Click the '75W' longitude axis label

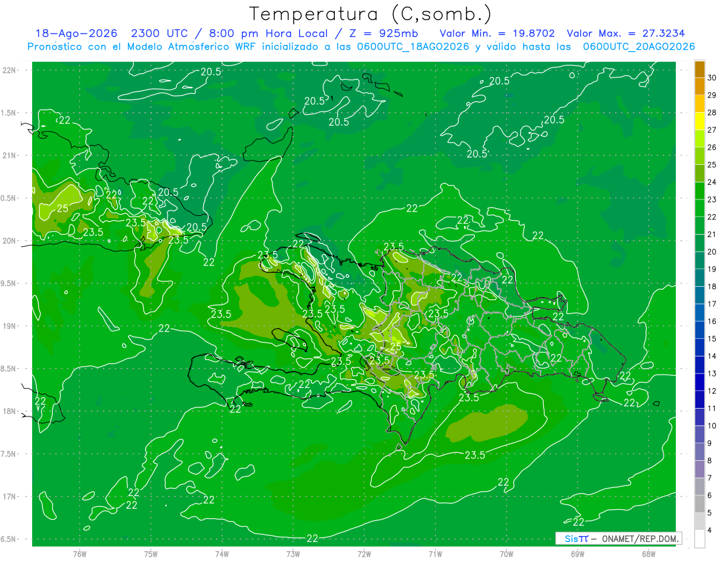(151, 554)
